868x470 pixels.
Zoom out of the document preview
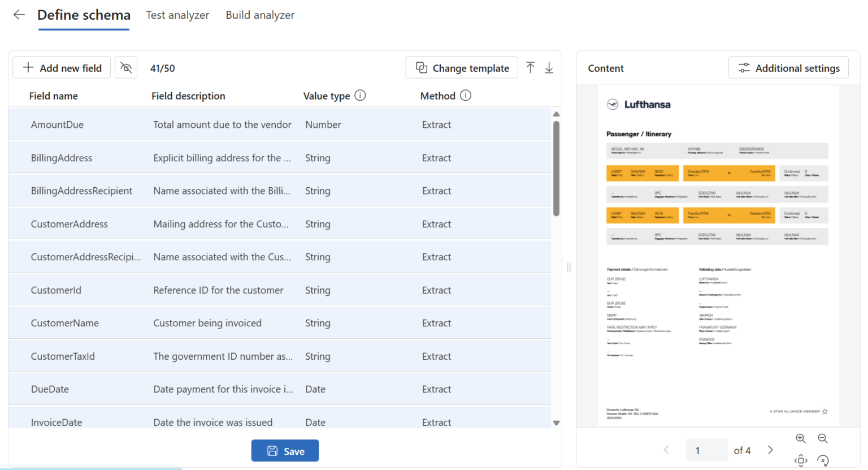tap(823, 438)
